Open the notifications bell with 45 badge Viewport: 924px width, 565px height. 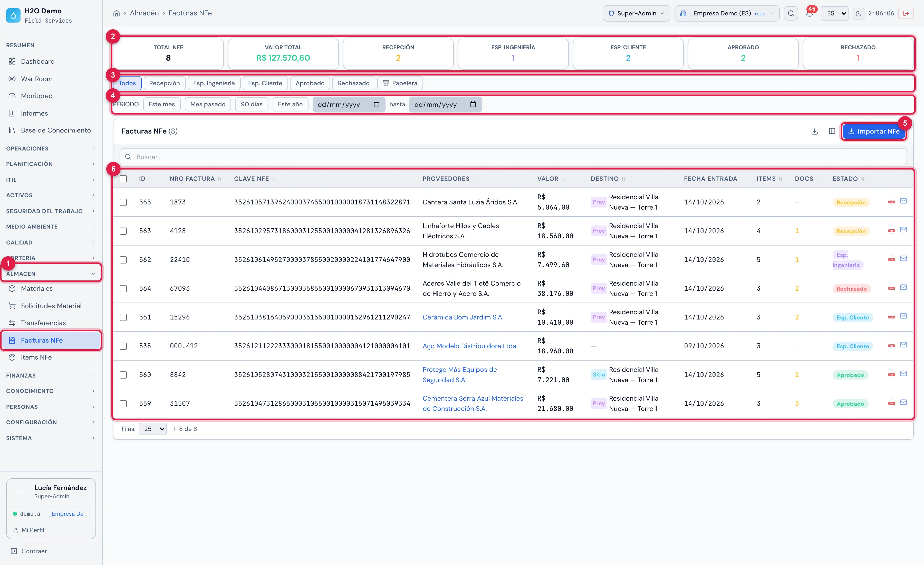[x=809, y=13]
